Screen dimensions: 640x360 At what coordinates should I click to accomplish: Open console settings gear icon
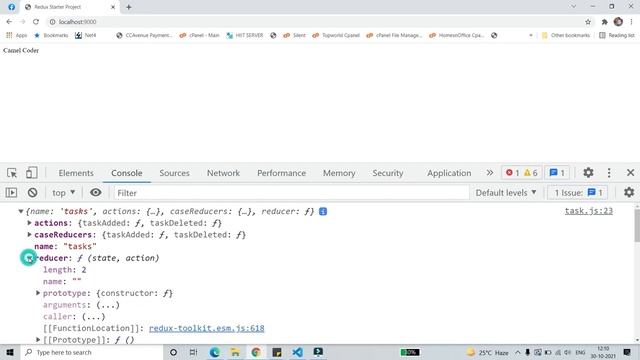coord(629,192)
